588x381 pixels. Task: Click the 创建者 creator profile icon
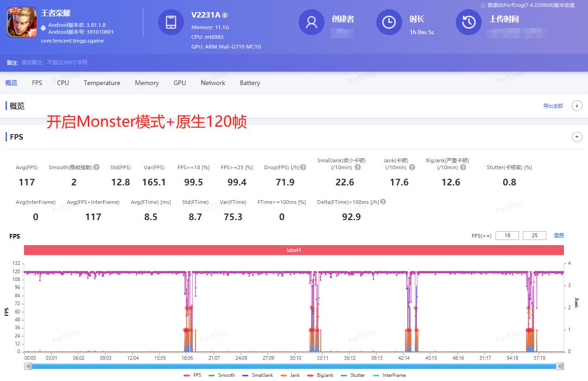click(311, 22)
